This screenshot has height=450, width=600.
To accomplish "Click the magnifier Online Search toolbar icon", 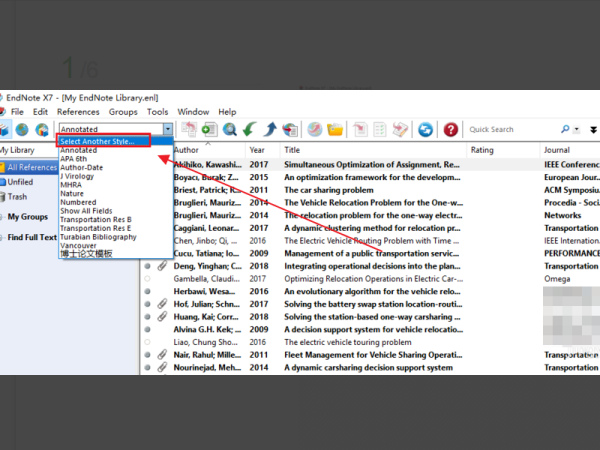I will 230,129.
